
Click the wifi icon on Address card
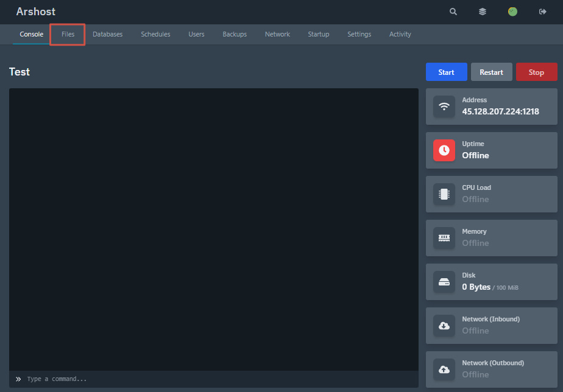click(x=444, y=107)
